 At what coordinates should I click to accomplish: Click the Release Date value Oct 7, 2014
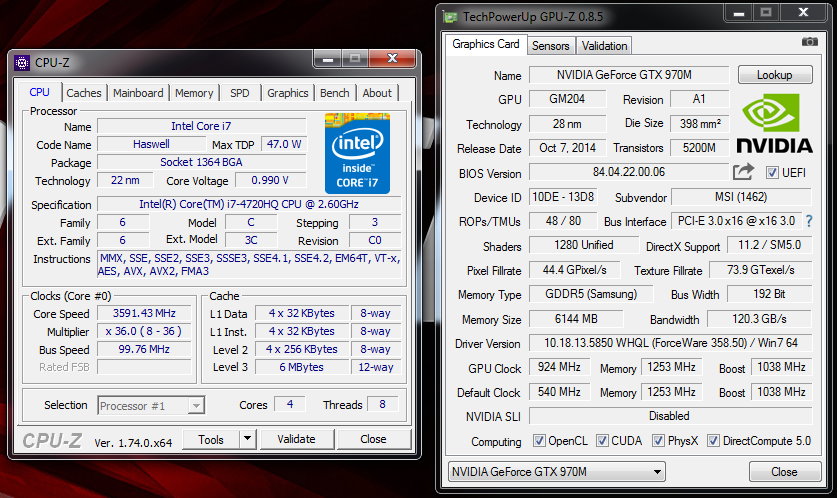point(567,148)
